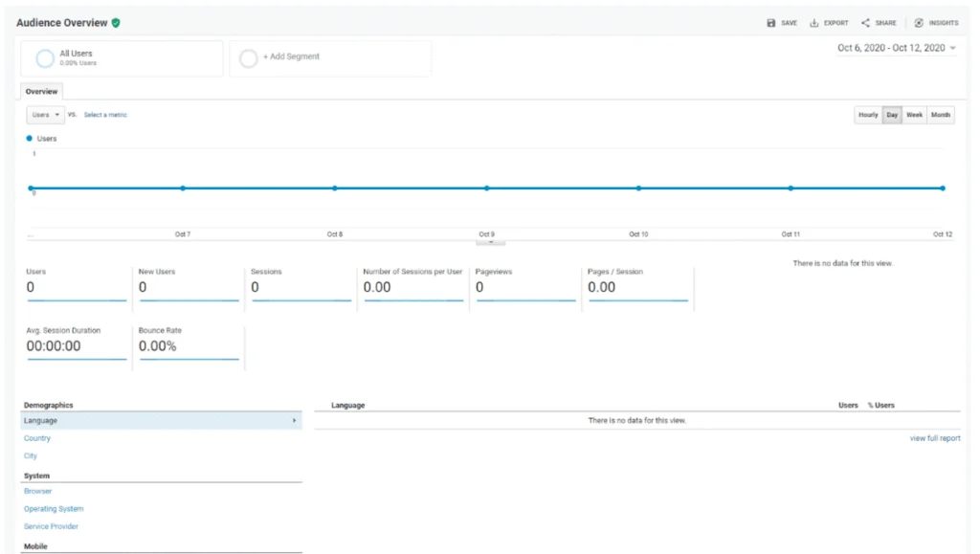Click the Save report icon
This screenshot has width=980, height=554.
770,23
